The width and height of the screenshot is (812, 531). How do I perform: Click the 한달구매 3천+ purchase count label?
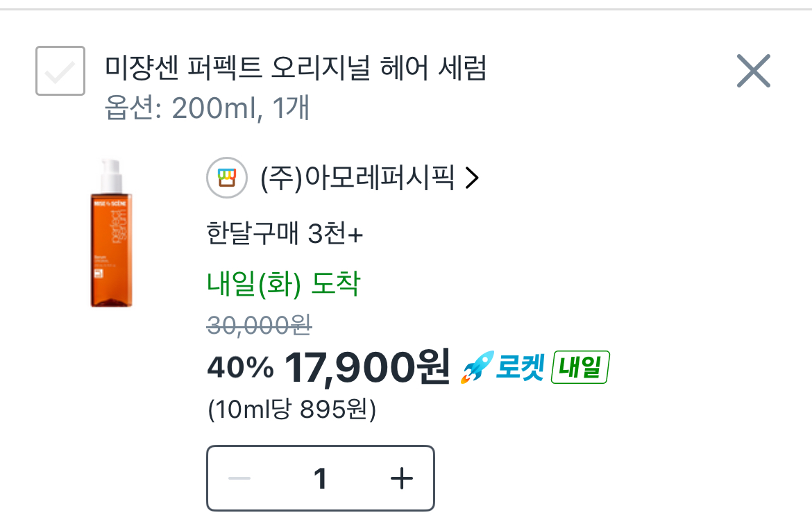(285, 235)
